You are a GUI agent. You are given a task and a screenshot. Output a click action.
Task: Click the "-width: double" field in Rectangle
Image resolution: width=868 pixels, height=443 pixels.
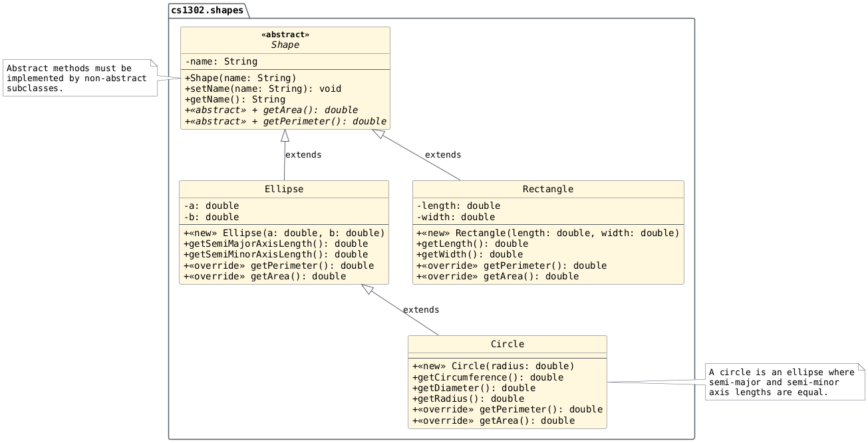(456, 217)
